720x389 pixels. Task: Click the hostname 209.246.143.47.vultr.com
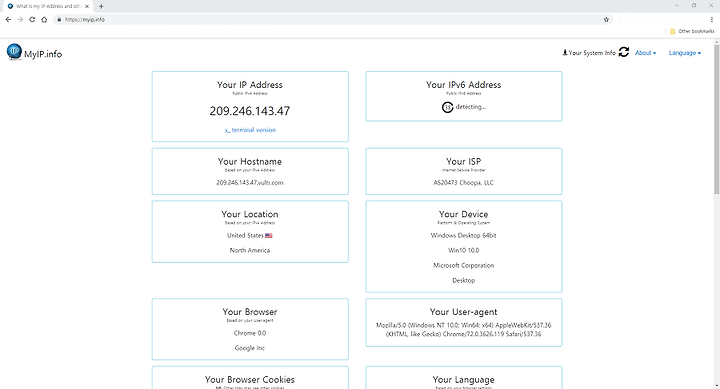coord(250,182)
